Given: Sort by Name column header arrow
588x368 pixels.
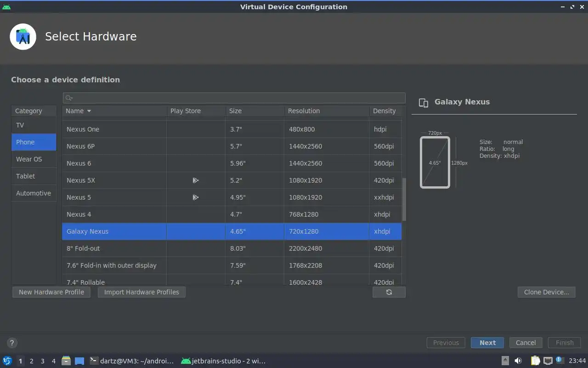Looking at the screenshot, I should (89, 111).
